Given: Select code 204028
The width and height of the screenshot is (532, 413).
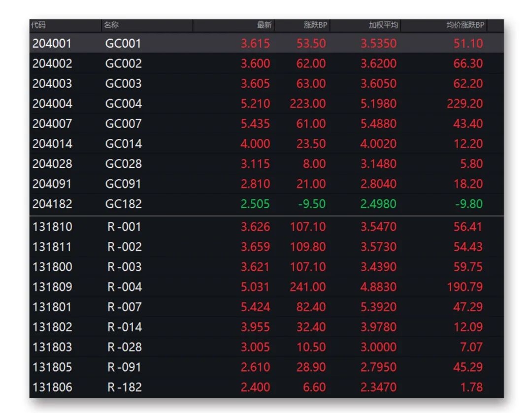Looking at the screenshot, I should point(52,164).
